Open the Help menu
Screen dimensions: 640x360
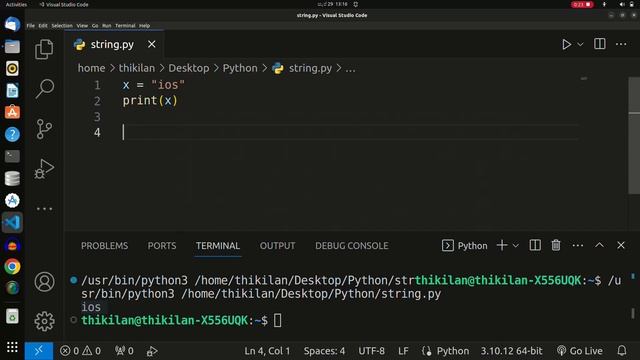[x=144, y=25]
